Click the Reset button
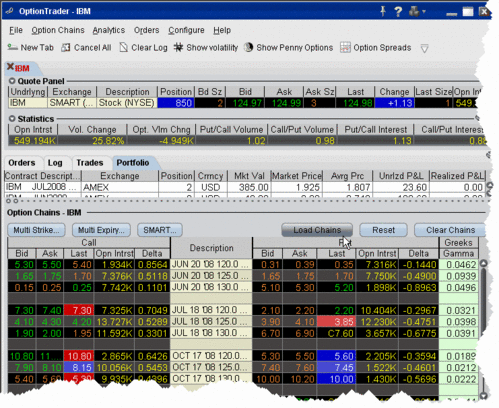The width and height of the screenshot is (499, 408). [x=383, y=230]
